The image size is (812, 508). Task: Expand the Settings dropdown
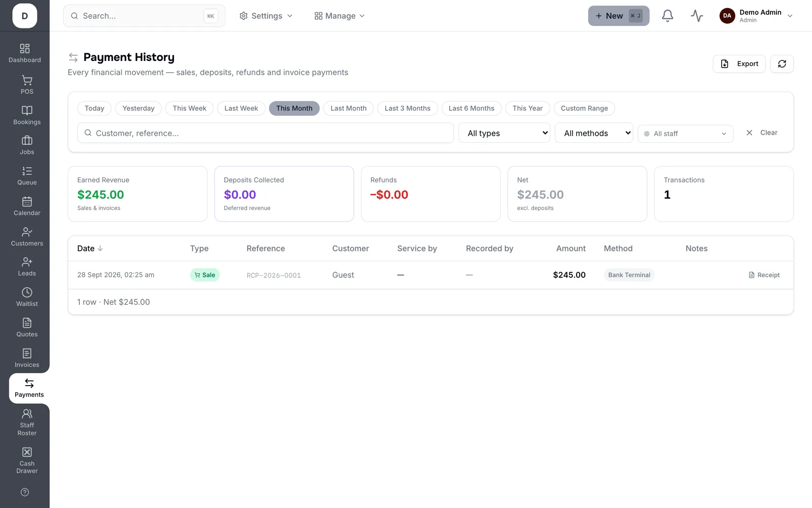click(266, 16)
